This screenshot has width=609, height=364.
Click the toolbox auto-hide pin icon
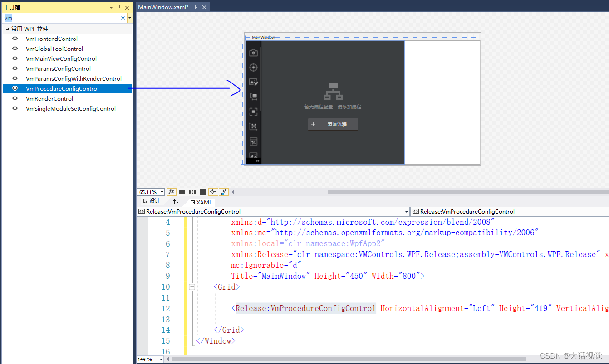pos(119,7)
